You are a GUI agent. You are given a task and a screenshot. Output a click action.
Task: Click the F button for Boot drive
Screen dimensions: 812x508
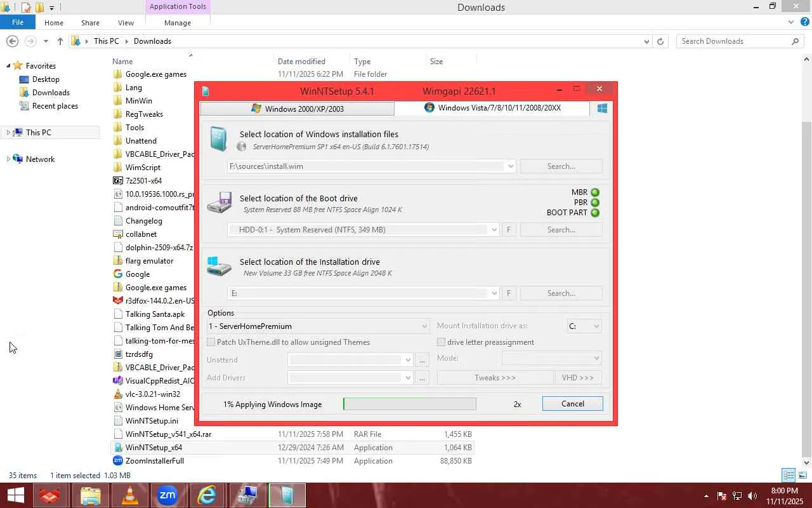[x=508, y=230]
